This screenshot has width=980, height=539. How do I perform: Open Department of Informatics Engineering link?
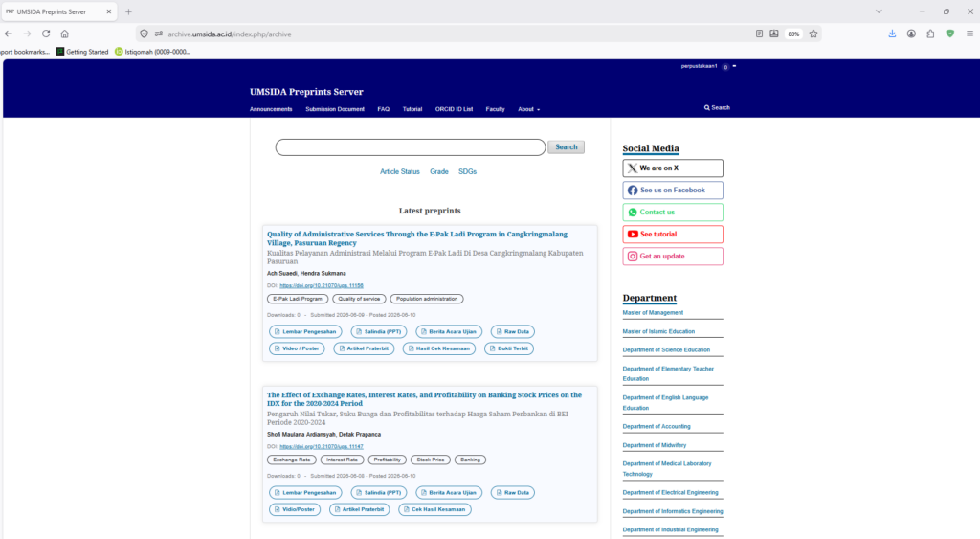tap(673, 511)
